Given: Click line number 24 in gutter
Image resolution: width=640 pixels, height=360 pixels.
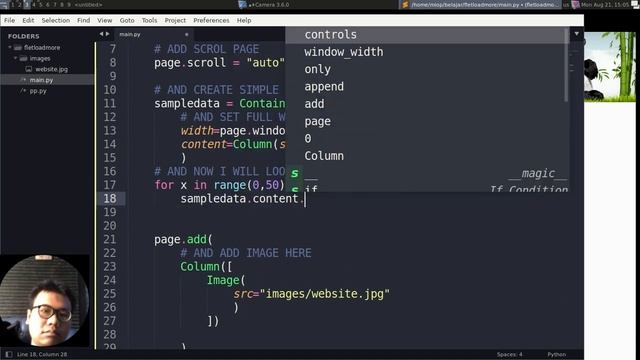Looking at the screenshot, I should tap(109, 280).
